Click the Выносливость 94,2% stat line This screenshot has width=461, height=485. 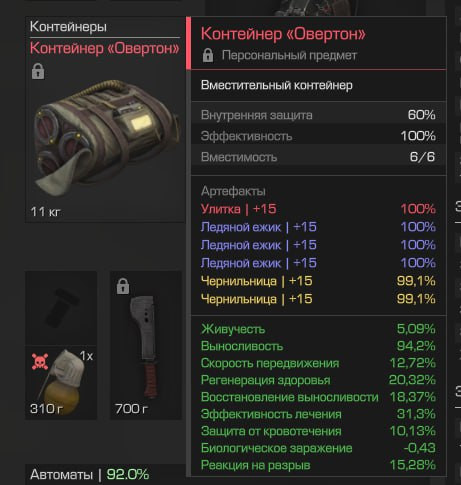318,346
